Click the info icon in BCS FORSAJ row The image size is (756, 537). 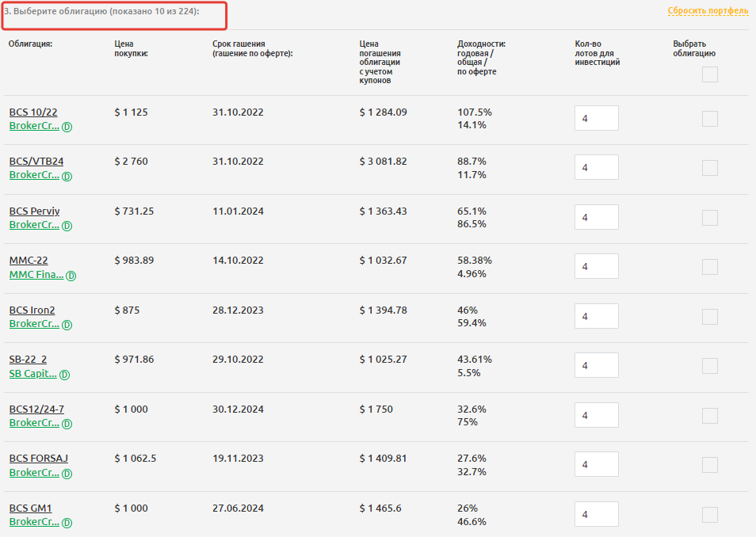pyautogui.click(x=67, y=474)
